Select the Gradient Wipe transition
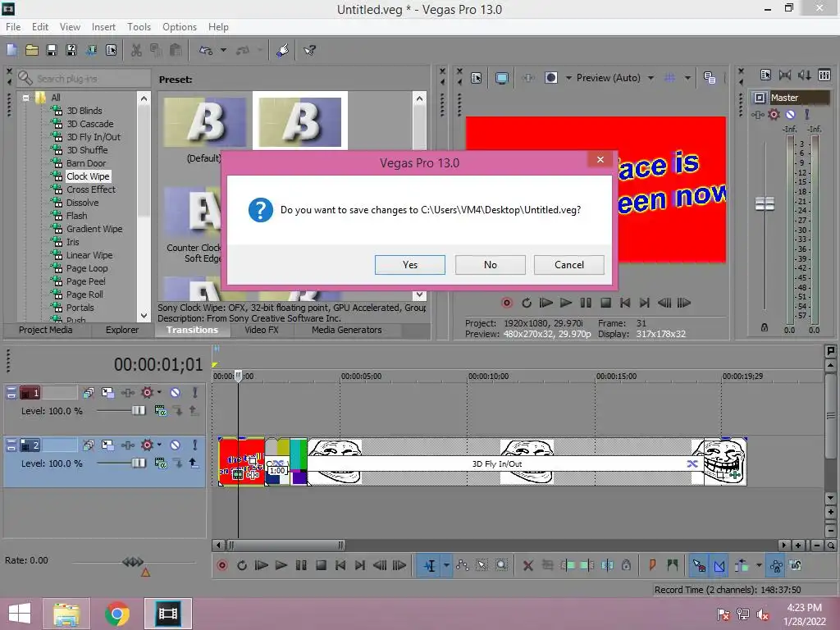The image size is (840, 630). pyautogui.click(x=94, y=229)
